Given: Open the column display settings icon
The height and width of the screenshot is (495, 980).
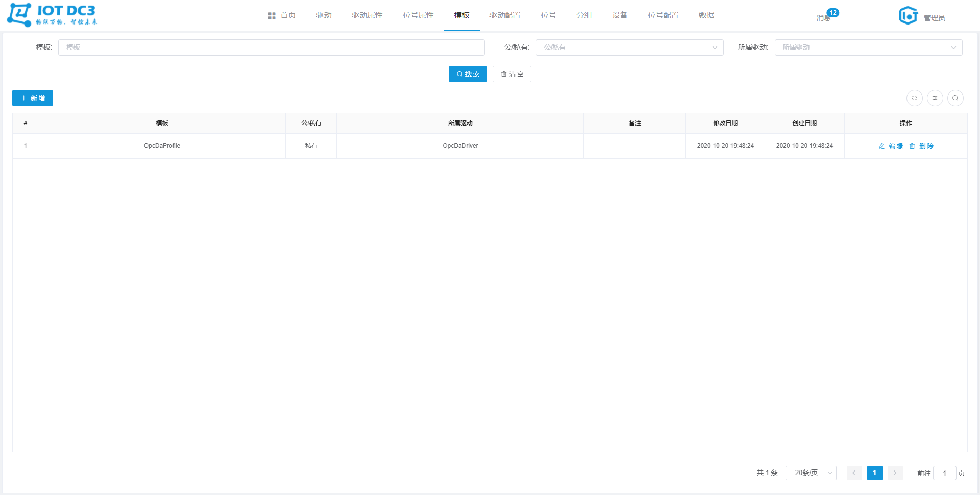Looking at the screenshot, I should pyautogui.click(x=935, y=98).
